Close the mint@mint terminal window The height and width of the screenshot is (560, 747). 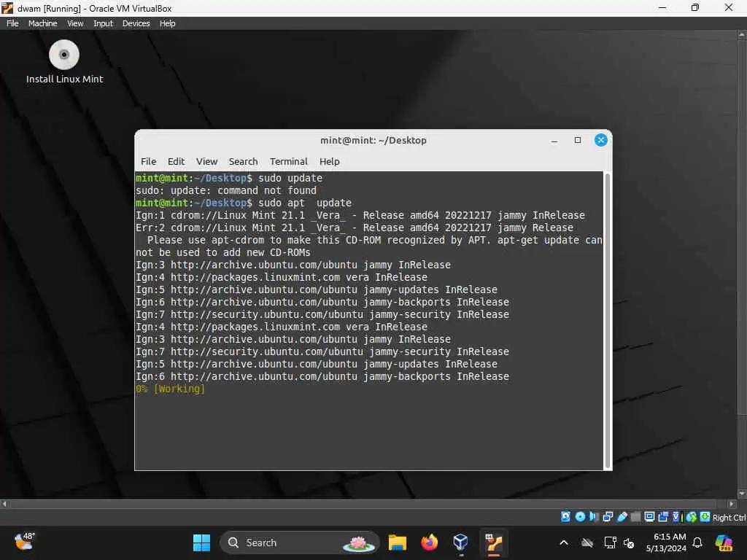pyautogui.click(x=601, y=140)
